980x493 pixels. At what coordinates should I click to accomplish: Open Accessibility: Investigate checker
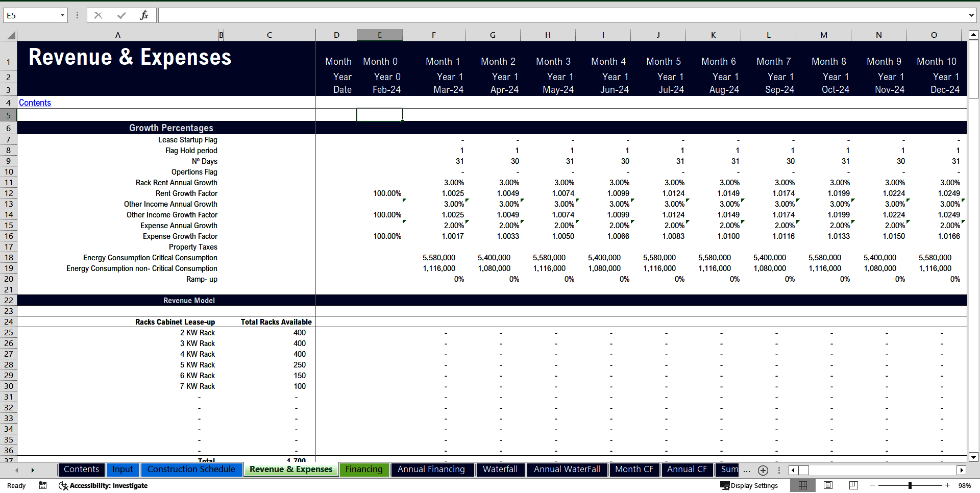point(103,485)
